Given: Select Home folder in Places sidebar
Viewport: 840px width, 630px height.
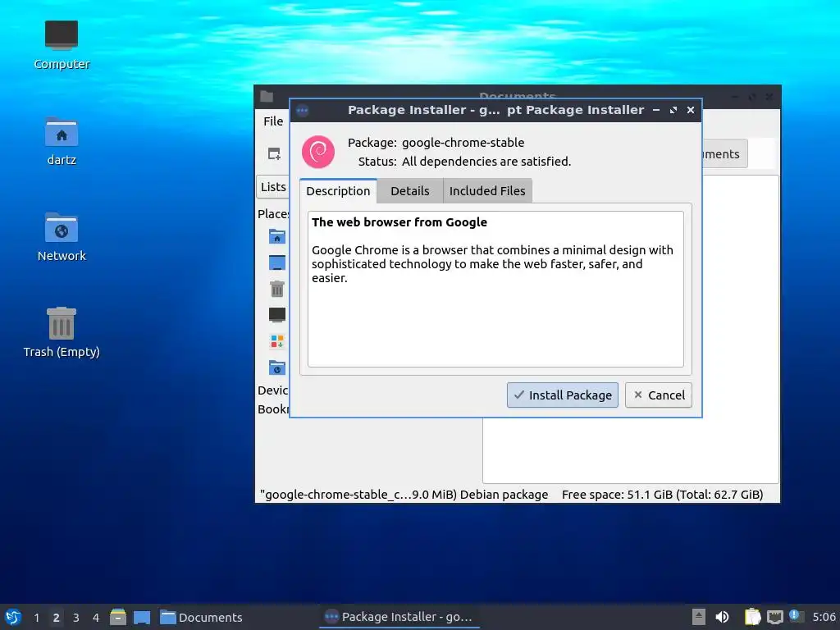Looking at the screenshot, I should (277, 236).
